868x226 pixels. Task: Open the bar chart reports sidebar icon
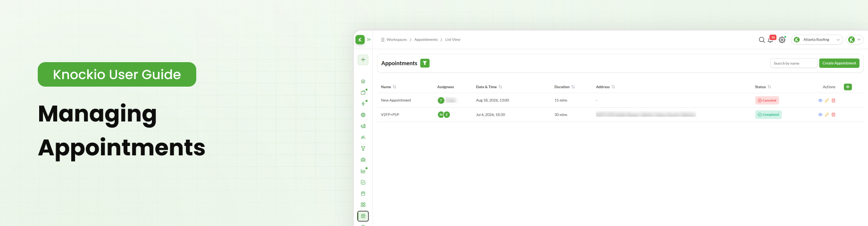click(x=363, y=171)
